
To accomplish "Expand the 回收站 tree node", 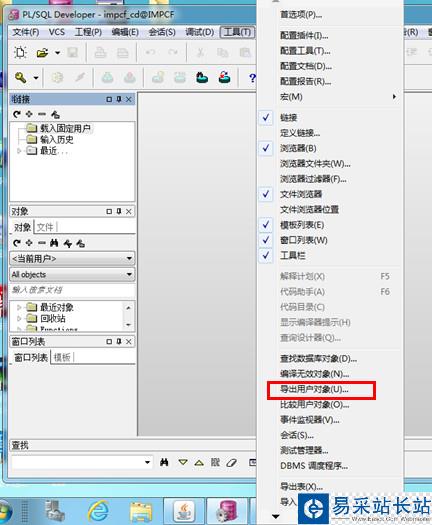I will pos(19,318).
